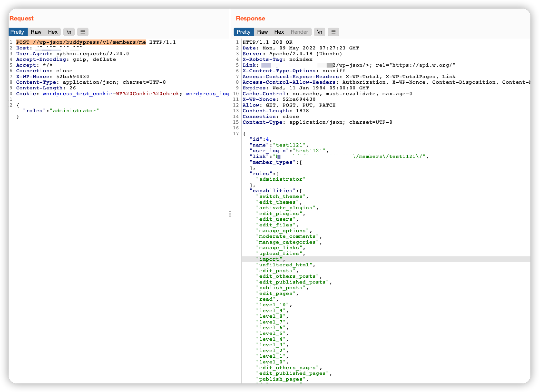Switch the response view to Raw

(x=262, y=32)
